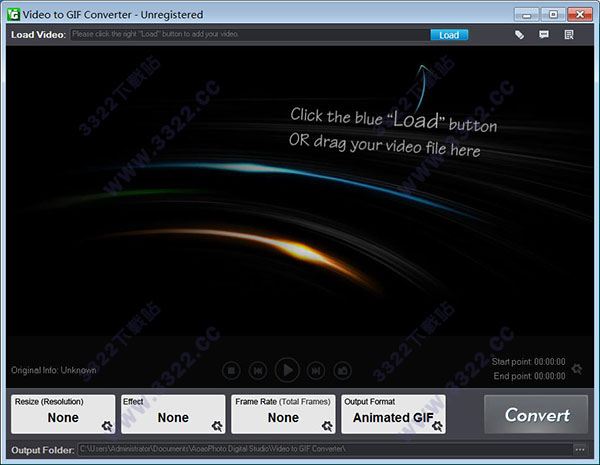The image size is (600, 465).
Task: Open the Effect option panel
Action: (173, 414)
